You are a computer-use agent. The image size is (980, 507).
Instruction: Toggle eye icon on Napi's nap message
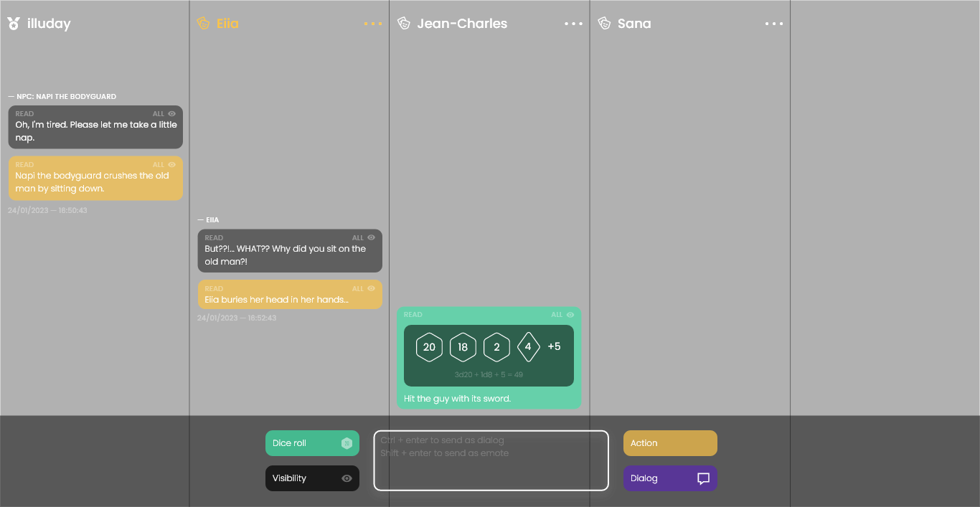pos(172,114)
